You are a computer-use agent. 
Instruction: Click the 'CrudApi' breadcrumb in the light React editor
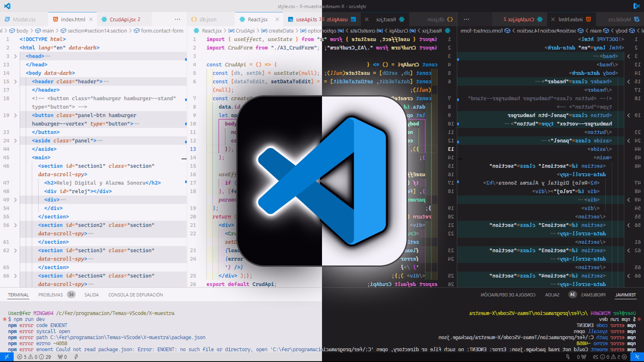coord(245,31)
